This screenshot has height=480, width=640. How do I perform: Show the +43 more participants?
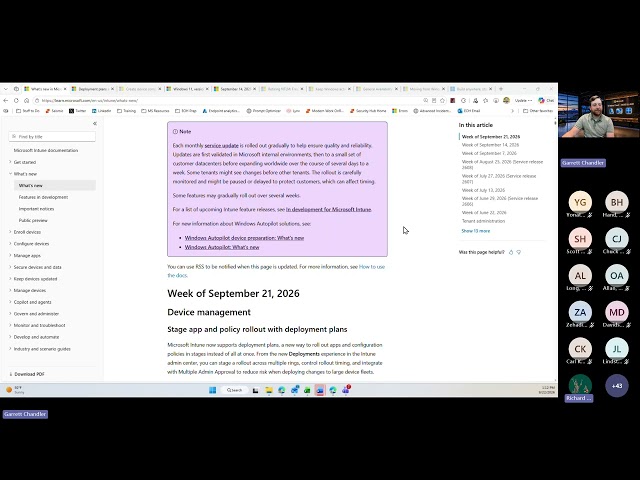tap(617, 386)
